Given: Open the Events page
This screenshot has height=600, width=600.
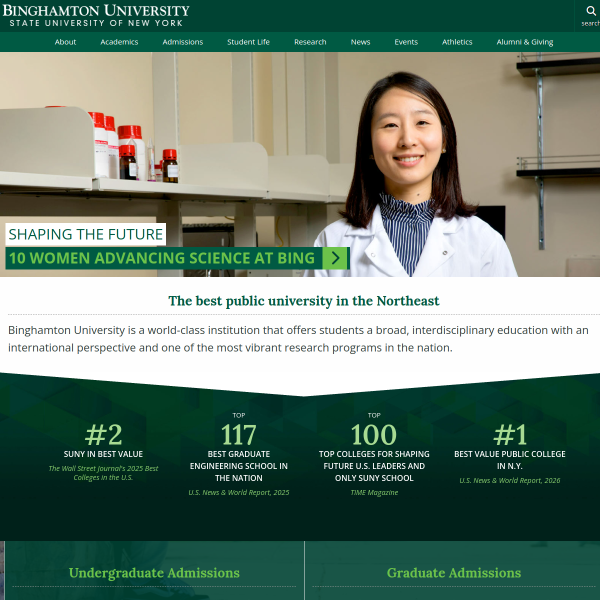Looking at the screenshot, I should click(406, 42).
